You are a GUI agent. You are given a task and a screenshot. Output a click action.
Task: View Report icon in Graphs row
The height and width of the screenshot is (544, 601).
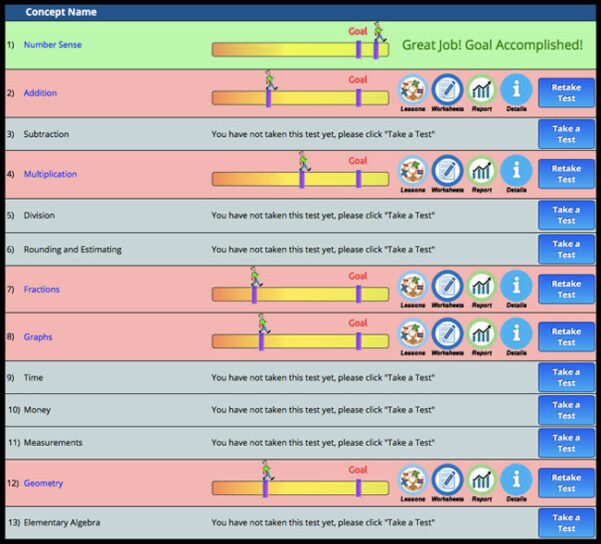pyautogui.click(x=482, y=334)
